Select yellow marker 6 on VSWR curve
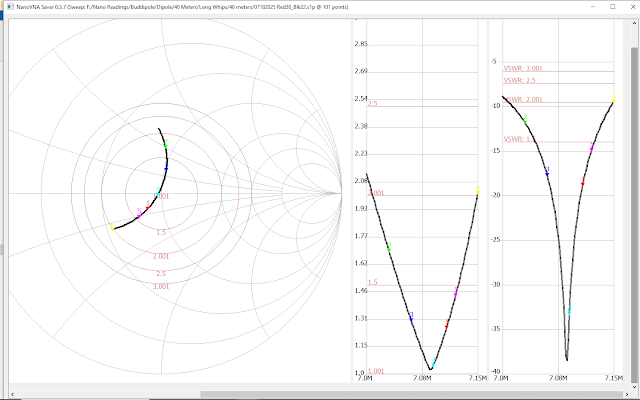The image size is (640, 400). (x=478, y=192)
